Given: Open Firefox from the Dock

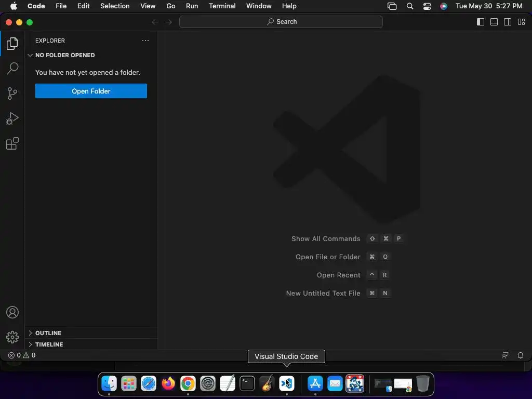Looking at the screenshot, I should click(168, 384).
